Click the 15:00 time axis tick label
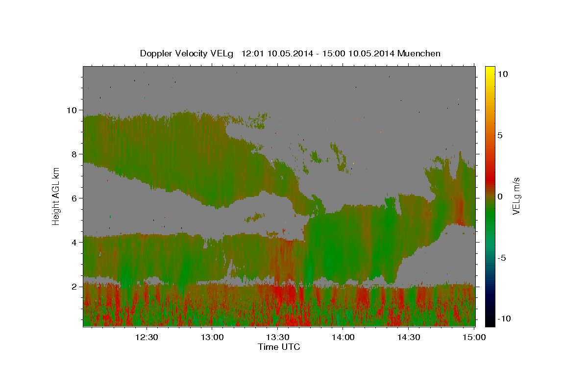The height and width of the screenshot is (392, 588). pos(474,338)
